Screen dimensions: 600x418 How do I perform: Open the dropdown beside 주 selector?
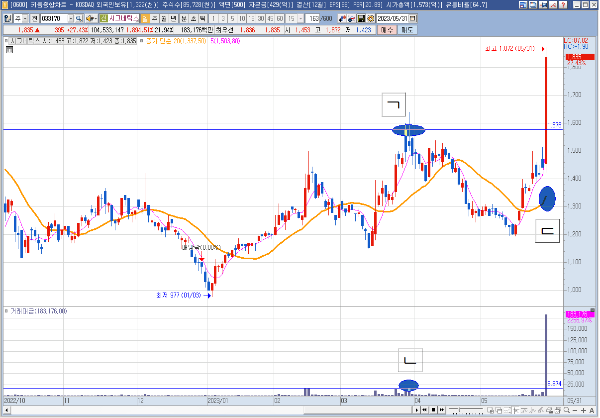click(x=25, y=18)
